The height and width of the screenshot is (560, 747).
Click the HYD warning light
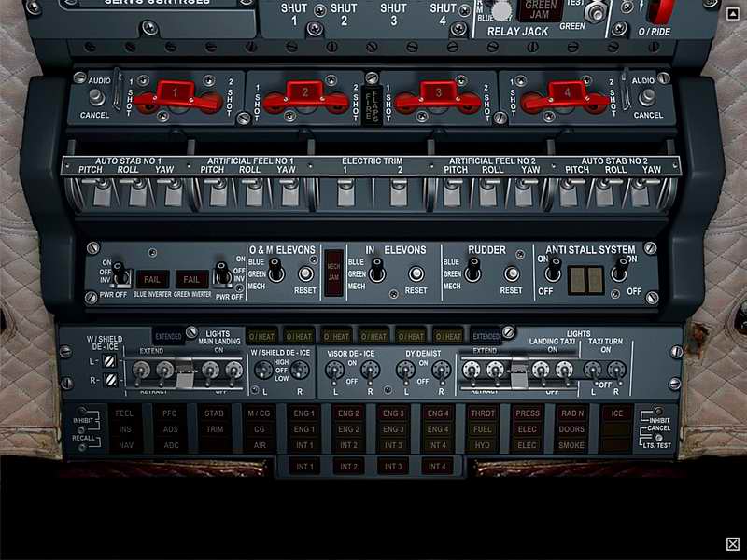pyautogui.click(x=482, y=445)
